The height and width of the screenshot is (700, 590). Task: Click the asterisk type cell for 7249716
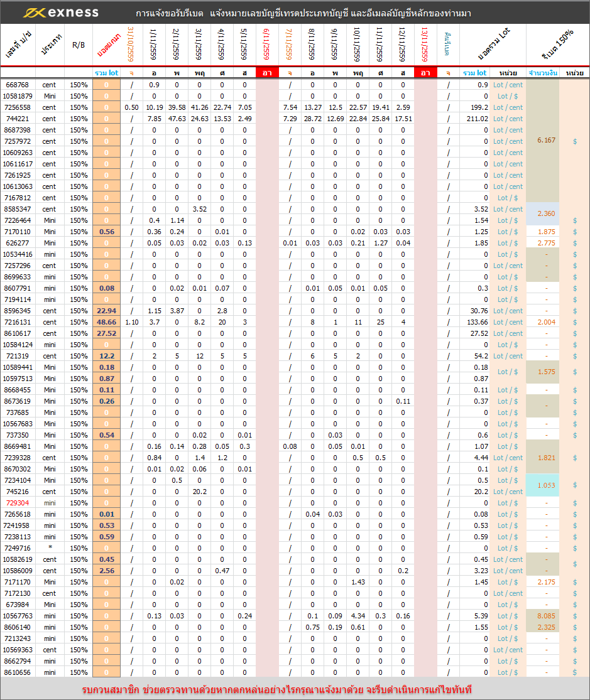tap(50, 548)
